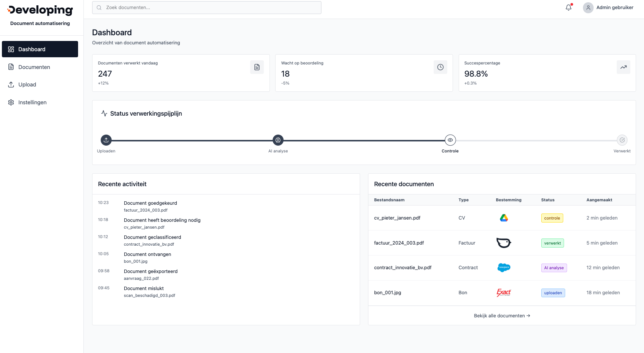644x353 pixels.
Task: Click the Bekijk alle documenten link
Action: click(x=502, y=316)
